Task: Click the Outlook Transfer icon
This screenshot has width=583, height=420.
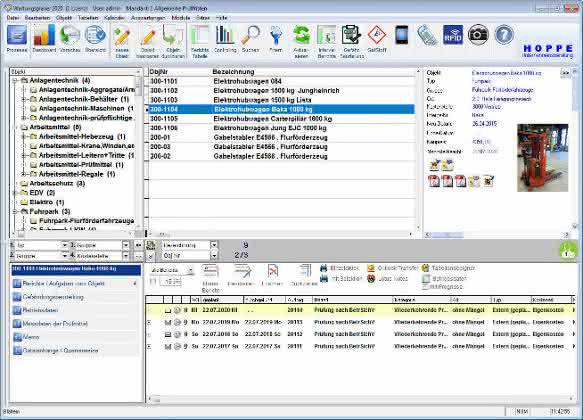Action: click(371, 268)
